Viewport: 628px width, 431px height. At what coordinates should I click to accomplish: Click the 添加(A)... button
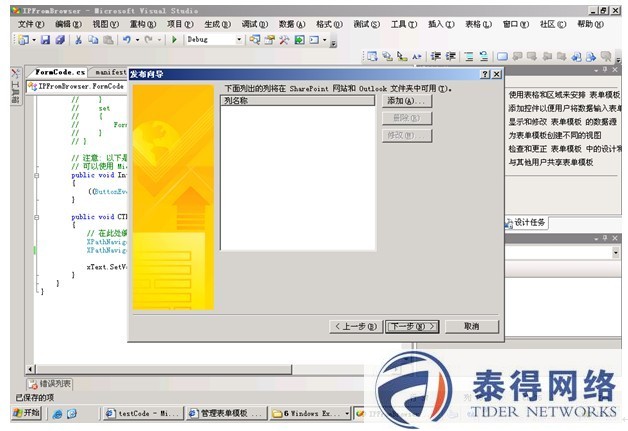(407, 101)
